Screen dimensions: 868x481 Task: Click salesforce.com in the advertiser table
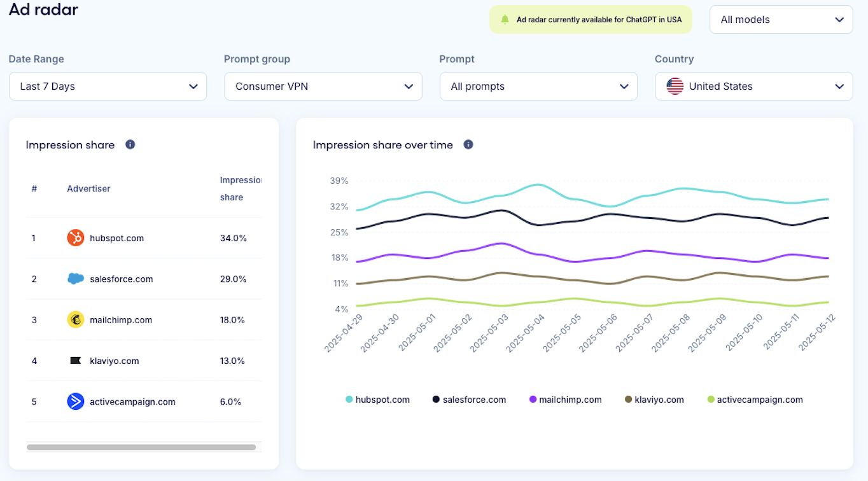tap(121, 279)
